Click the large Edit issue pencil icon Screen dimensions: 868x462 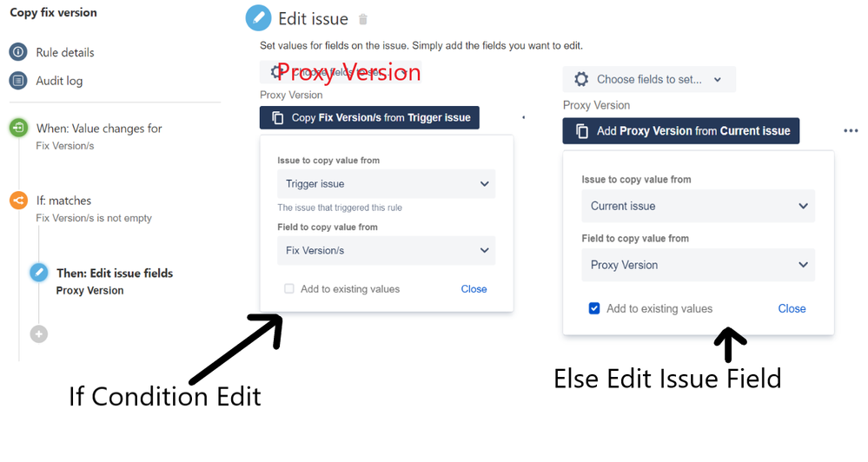[x=259, y=17]
